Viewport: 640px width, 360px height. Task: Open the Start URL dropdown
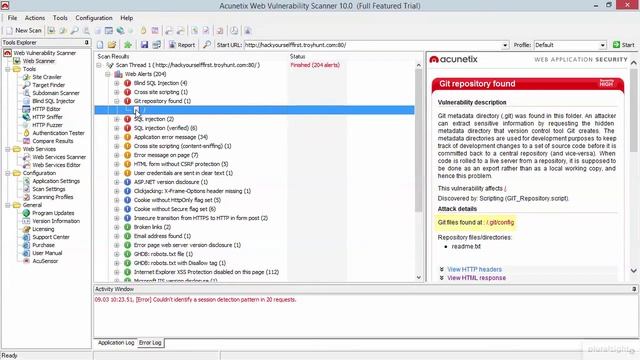pos(505,45)
